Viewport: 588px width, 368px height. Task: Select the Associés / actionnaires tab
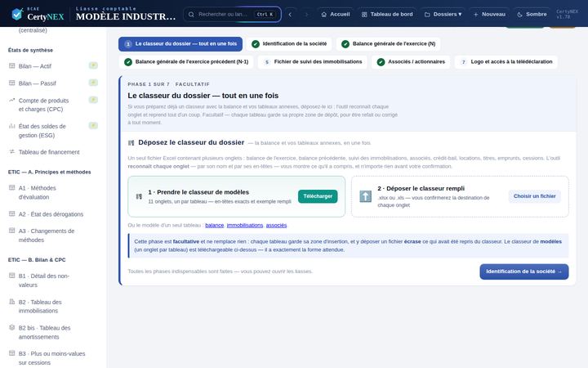pyautogui.click(x=411, y=62)
